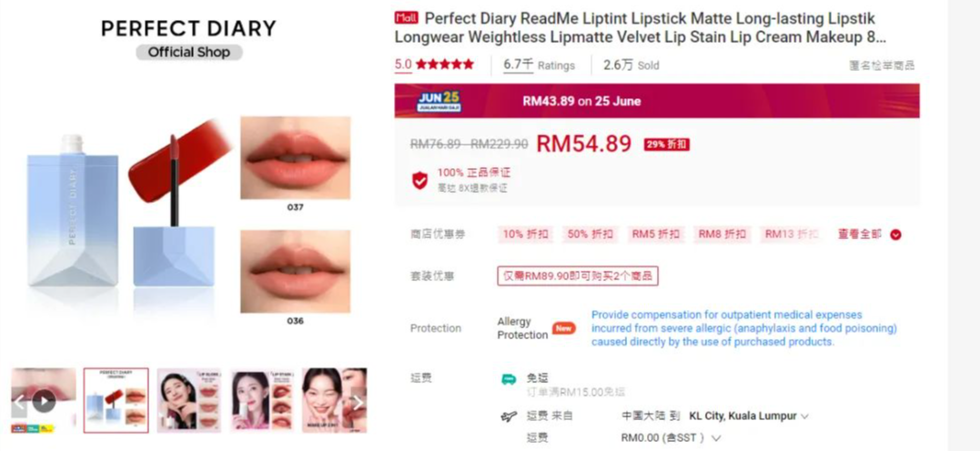The width and height of the screenshot is (980, 451).
Task: Play the product video thumbnail
Action: (44, 400)
